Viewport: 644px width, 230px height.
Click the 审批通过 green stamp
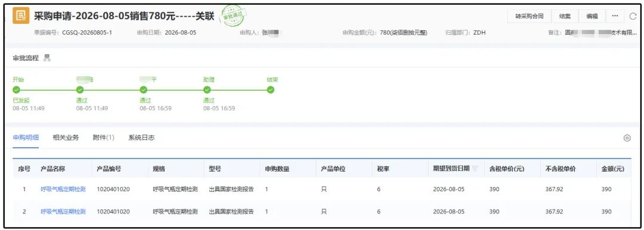click(x=233, y=17)
